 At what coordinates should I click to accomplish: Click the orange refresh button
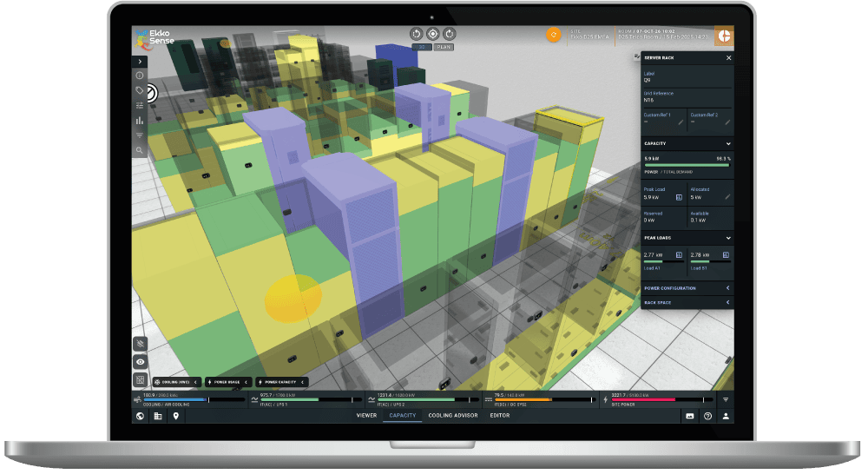[x=554, y=35]
